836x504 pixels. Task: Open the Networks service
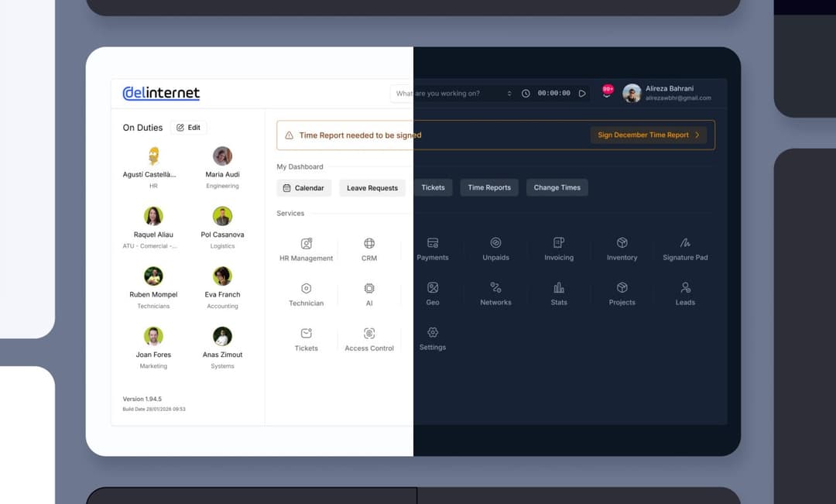click(x=495, y=293)
